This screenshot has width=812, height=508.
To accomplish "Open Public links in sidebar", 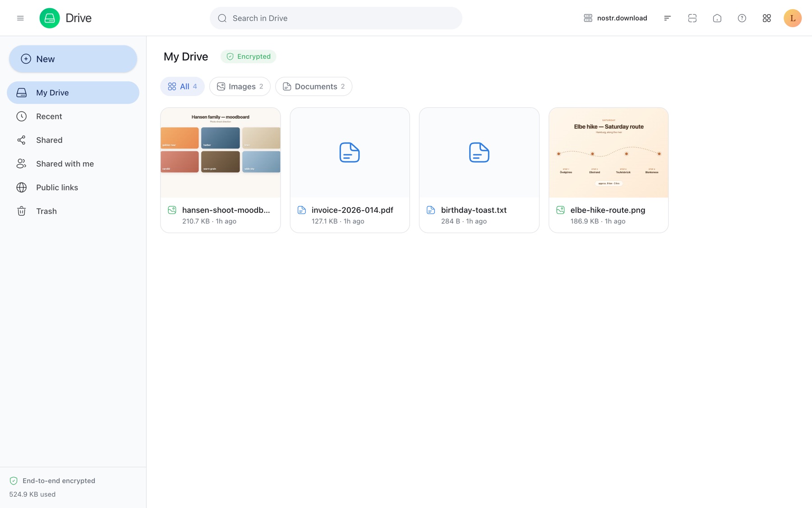I will coord(73,187).
